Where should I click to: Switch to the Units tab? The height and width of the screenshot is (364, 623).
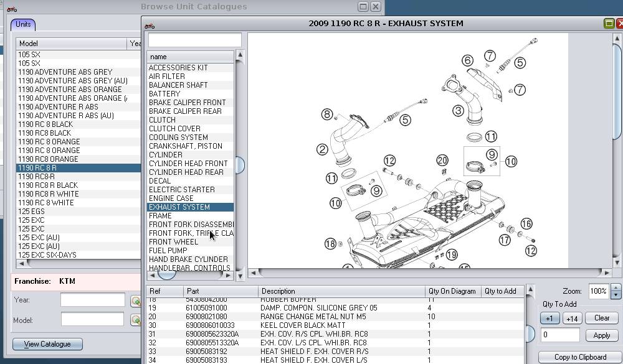[x=22, y=24]
